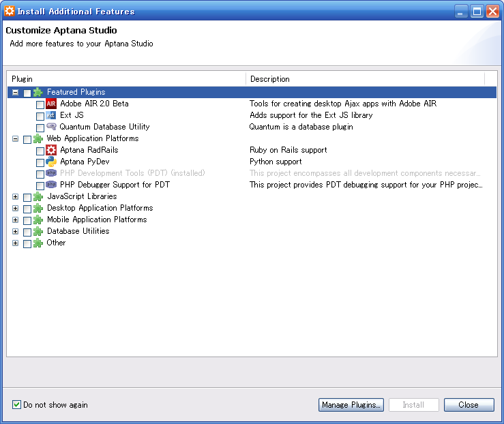The width and height of the screenshot is (504, 424).
Task: Check the Other category checkbox
Action: (x=27, y=243)
